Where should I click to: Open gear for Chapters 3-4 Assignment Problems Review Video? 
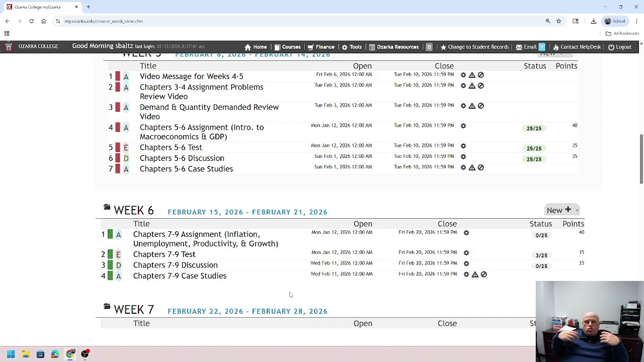point(463,85)
